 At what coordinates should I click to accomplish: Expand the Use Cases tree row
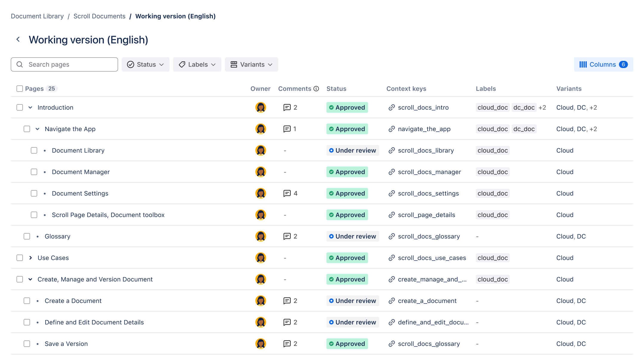30,258
